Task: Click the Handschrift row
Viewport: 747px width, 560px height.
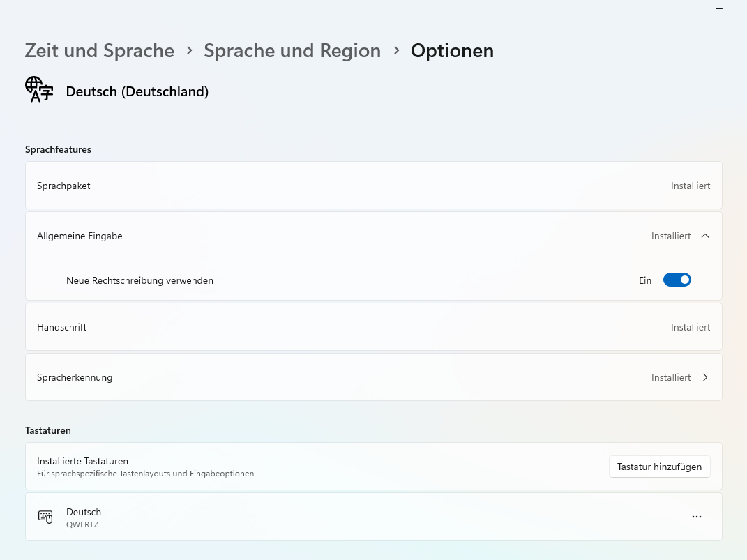Action: [x=374, y=327]
